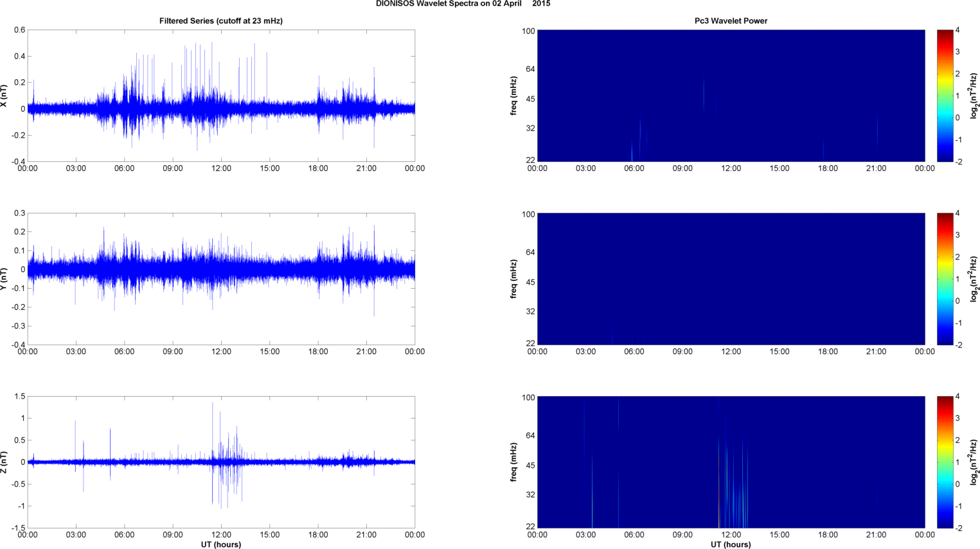Click the 'Z (nT)' vertical axis label
The height and width of the screenshot is (549, 980).
coord(4,462)
